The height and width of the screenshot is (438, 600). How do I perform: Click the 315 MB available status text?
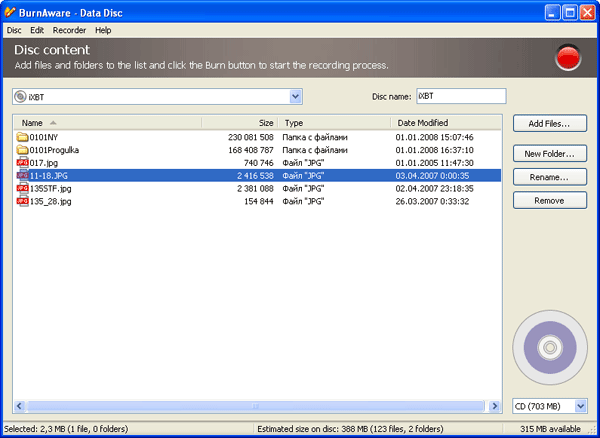click(x=550, y=429)
